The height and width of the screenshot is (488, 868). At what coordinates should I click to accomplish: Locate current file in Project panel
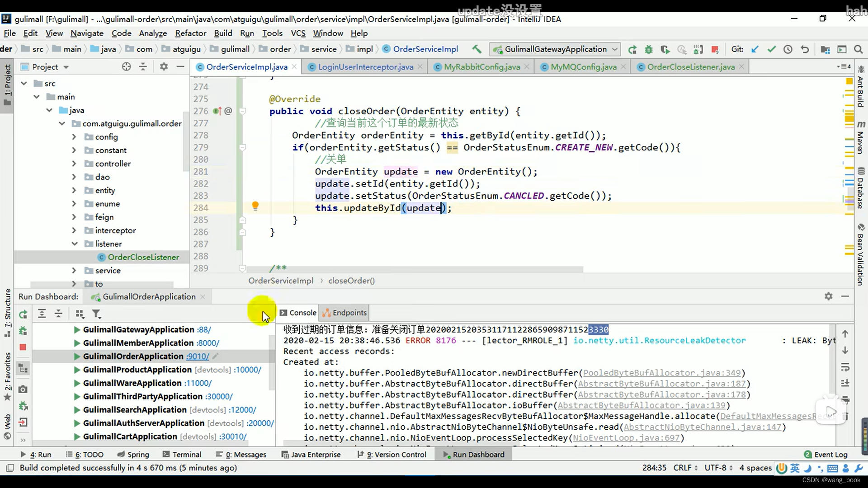click(126, 67)
